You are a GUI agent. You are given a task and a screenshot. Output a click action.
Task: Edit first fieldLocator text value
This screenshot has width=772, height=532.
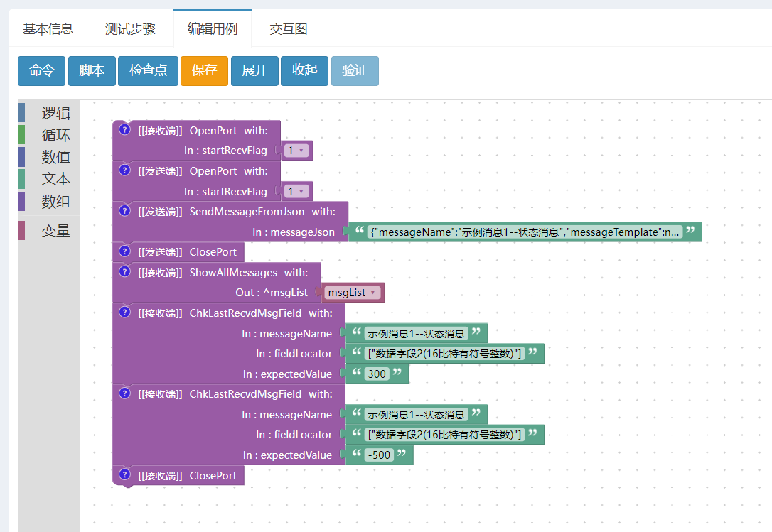(x=444, y=353)
